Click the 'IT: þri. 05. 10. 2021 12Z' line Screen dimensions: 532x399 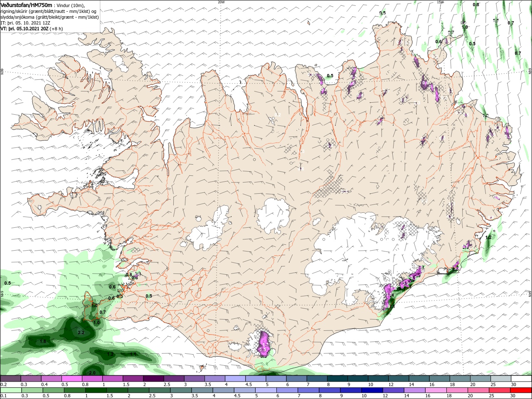[25, 23]
